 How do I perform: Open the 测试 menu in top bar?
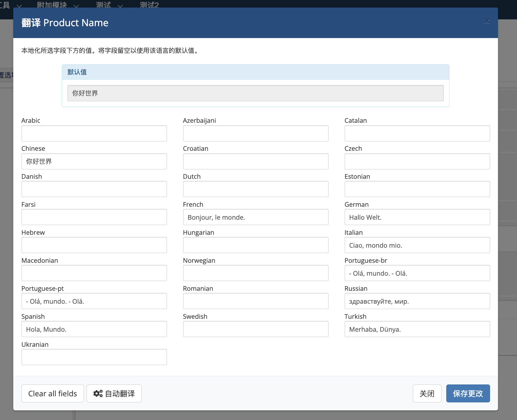(103, 5)
